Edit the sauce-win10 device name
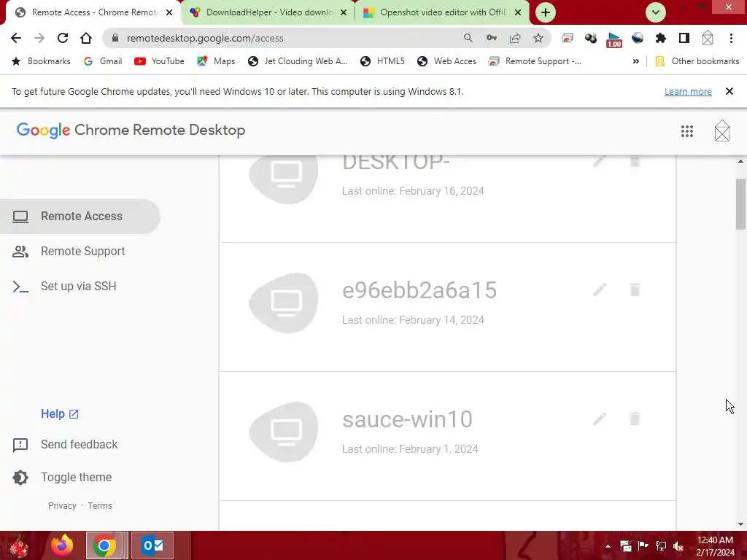The image size is (747, 560). (x=600, y=419)
